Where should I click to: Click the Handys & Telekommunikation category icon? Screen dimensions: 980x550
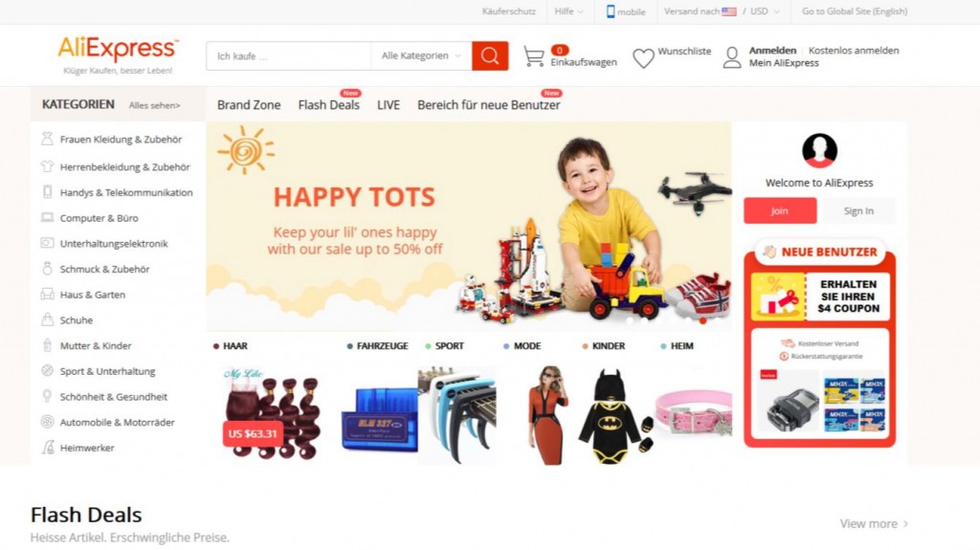[x=48, y=192]
